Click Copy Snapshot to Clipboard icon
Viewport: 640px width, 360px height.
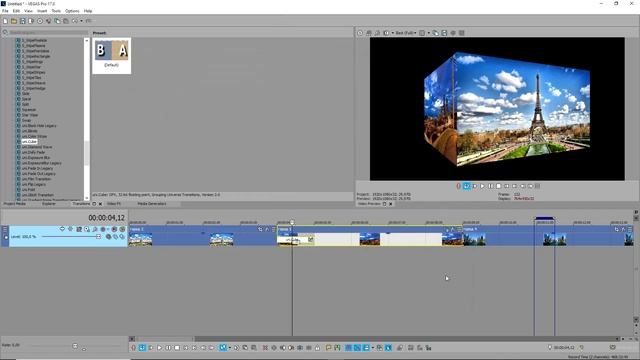(436, 33)
